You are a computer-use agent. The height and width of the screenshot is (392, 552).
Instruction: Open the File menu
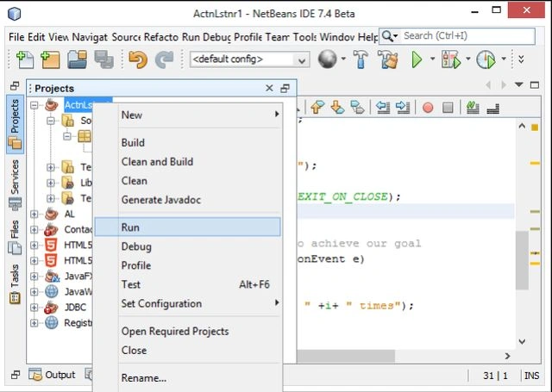click(16, 36)
